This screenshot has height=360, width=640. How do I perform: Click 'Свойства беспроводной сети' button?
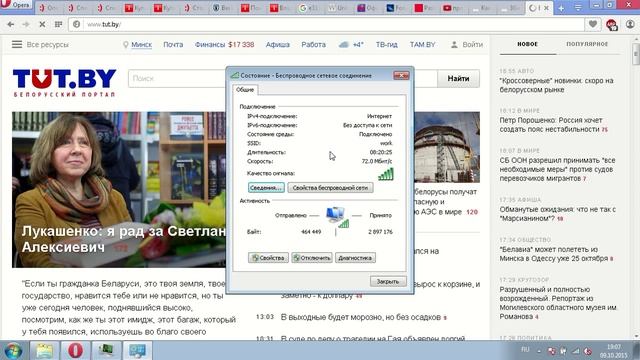(330, 188)
